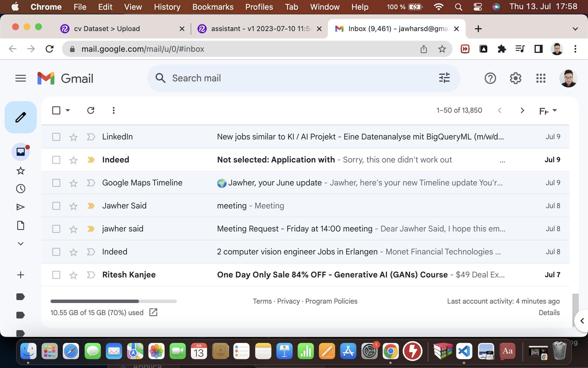Open the Google apps grid
The width and height of the screenshot is (588, 368).
coord(541,78)
